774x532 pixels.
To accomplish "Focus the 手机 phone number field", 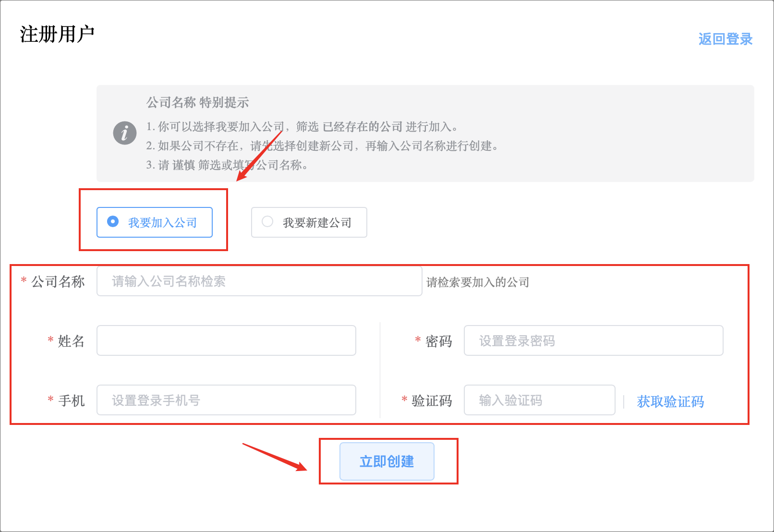I will pos(226,400).
